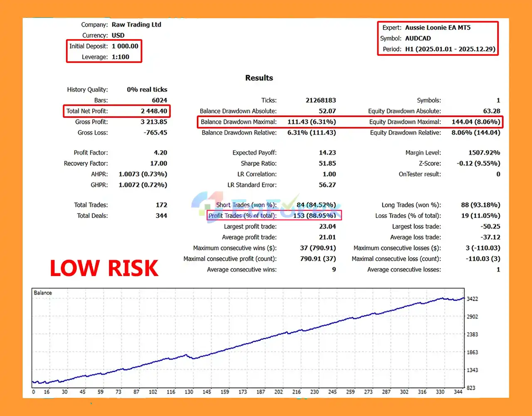Click the Initial Deposit value 1 000.00
532x416 pixels.
tap(125, 46)
